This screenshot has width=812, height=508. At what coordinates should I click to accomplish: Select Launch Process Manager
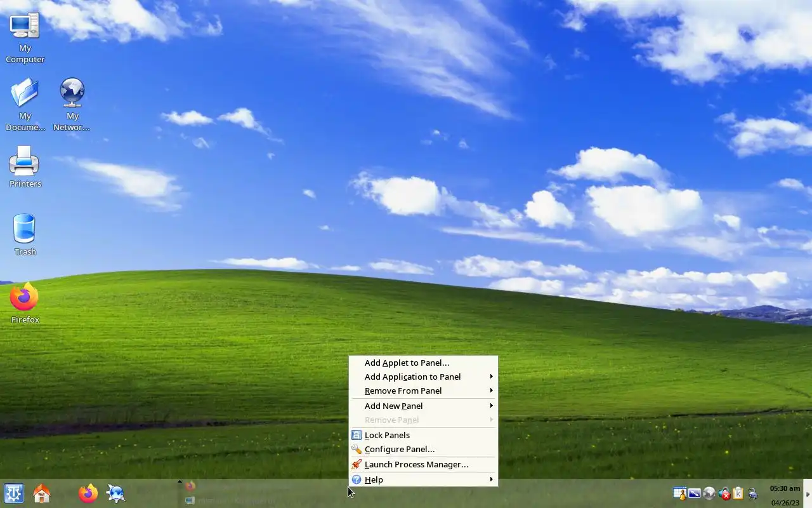point(423,464)
